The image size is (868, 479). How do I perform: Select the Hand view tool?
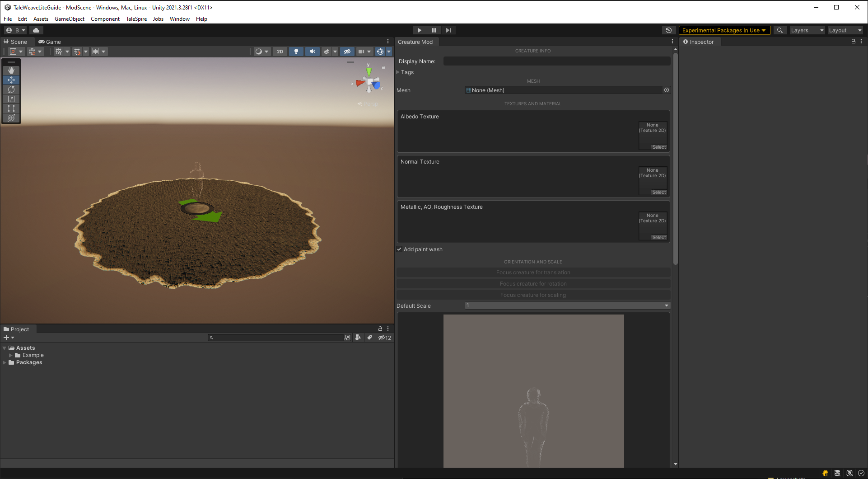(x=11, y=70)
